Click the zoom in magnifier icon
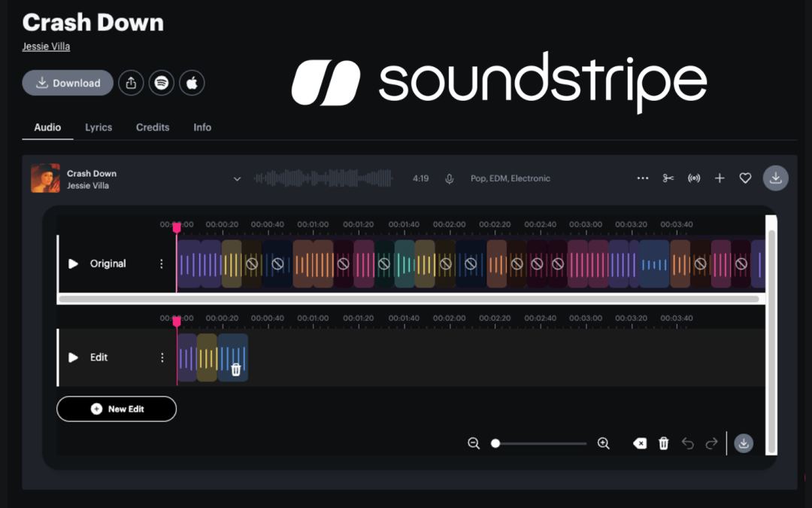 603,443
